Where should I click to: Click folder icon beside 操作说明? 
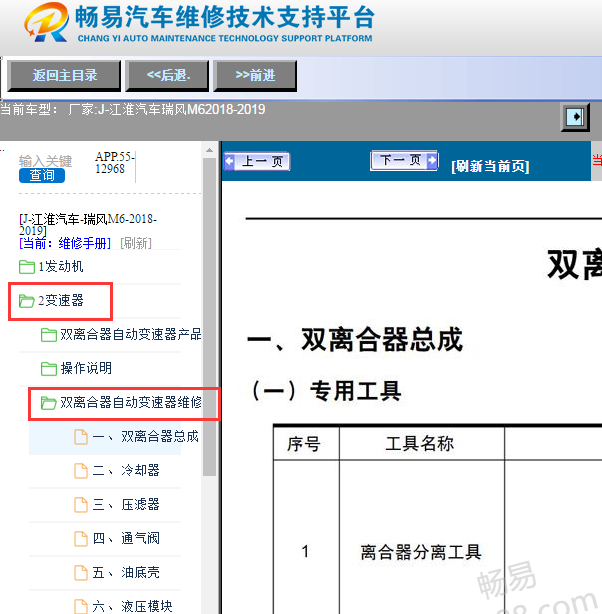(x=49, y=369)
